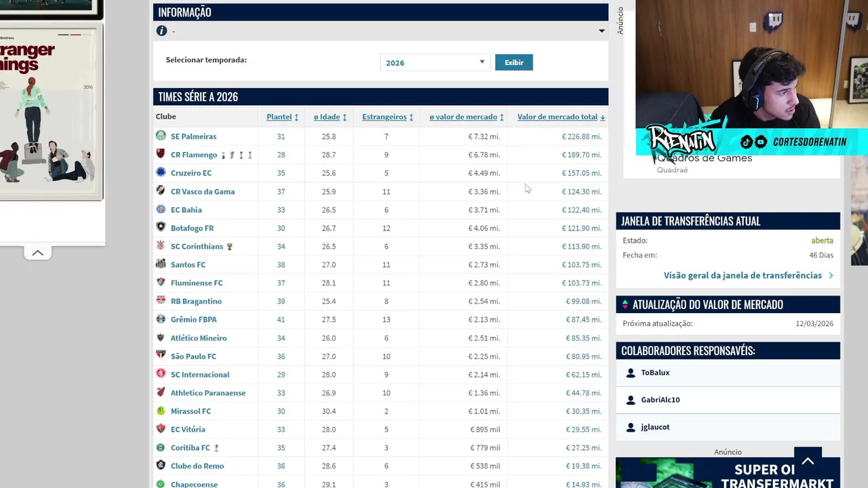Click the Stranger Things poster ad thumbnail
This screenshot has height=488, width=868.
[x=52, y=112]
